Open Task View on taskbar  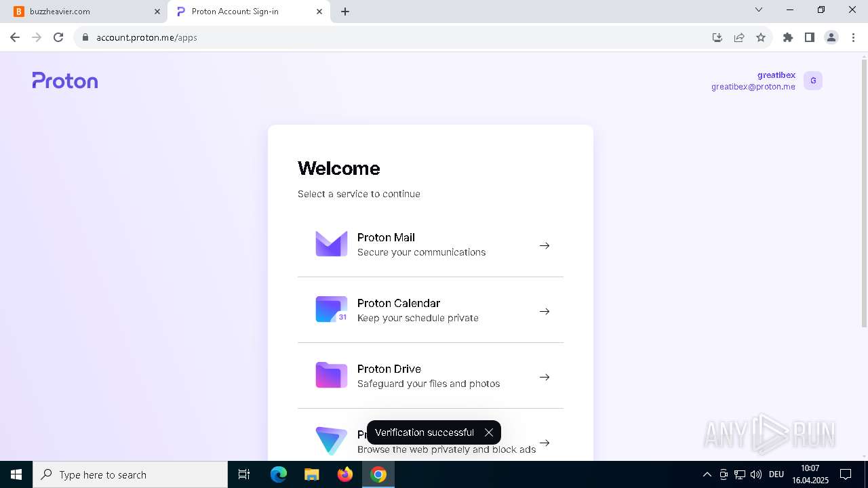(244, 474)
